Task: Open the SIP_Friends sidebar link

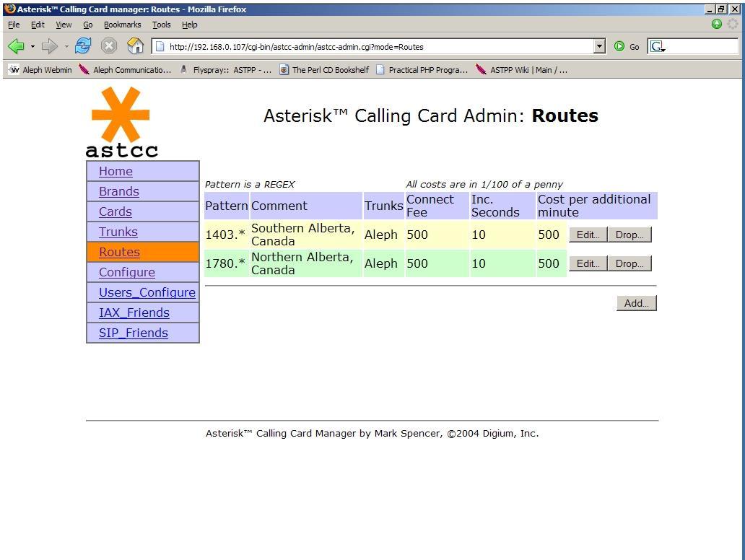Action: (134, 333)
